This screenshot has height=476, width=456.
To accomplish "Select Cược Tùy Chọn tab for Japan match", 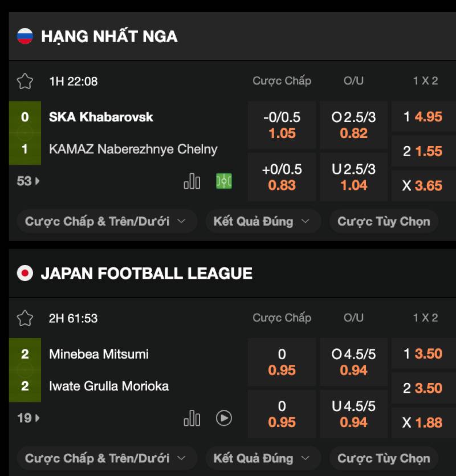I will [384, 458].
